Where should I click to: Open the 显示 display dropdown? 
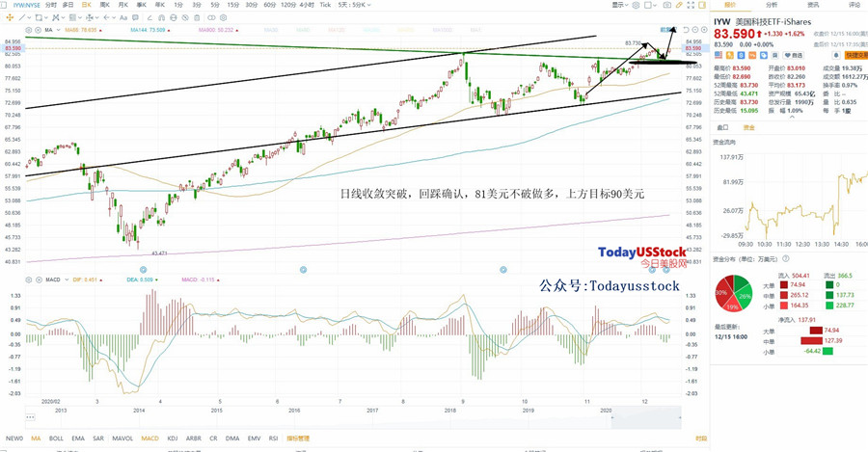coord(620,5)
